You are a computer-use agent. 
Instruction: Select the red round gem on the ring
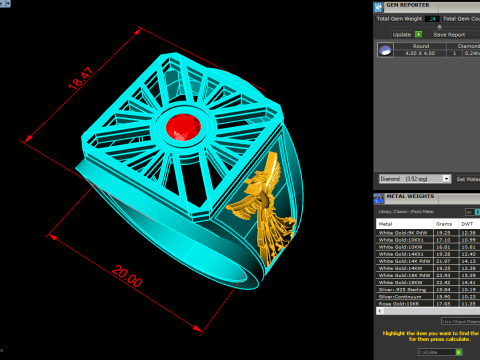[183, 127]
